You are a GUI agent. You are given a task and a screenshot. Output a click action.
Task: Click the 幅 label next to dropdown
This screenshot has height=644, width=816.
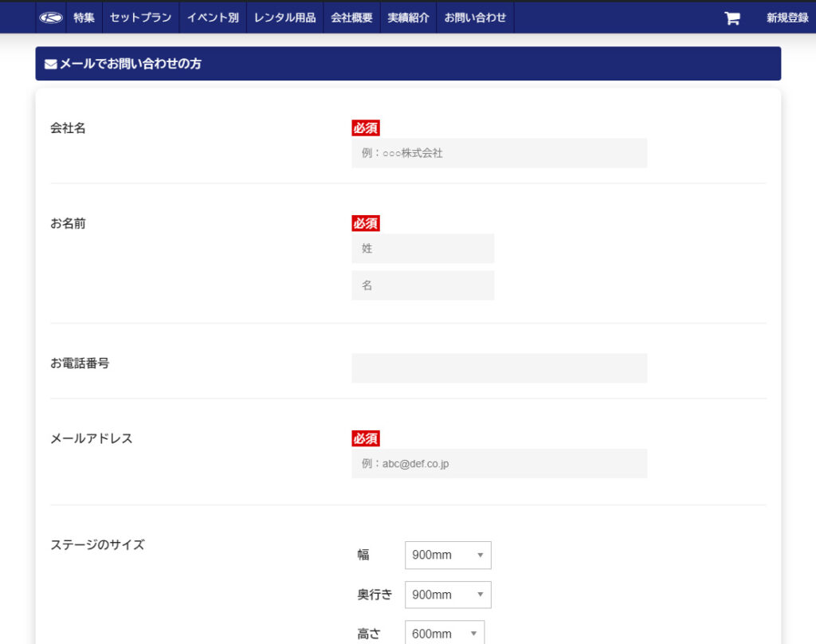(363, 555)
